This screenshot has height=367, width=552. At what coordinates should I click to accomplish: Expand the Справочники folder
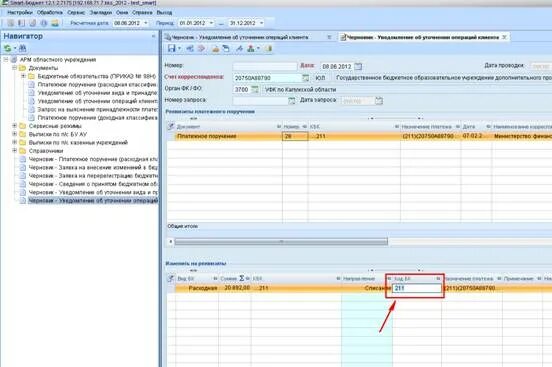14,151
